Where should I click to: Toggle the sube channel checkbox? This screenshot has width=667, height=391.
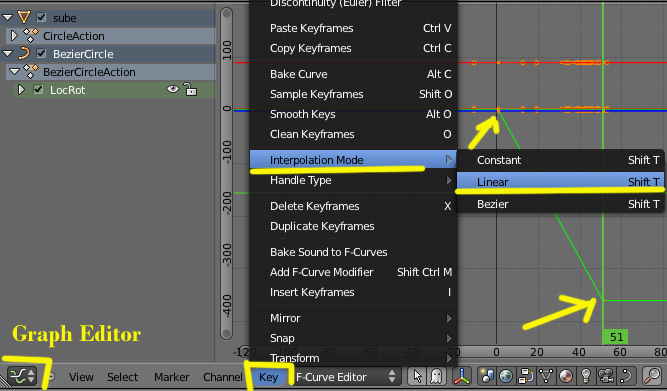coord(41,17)
